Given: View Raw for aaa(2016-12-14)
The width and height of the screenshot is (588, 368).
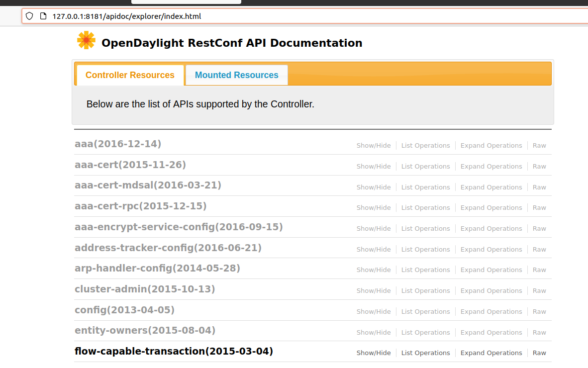Looking at the screenshot, I should (x=539, y=145).
